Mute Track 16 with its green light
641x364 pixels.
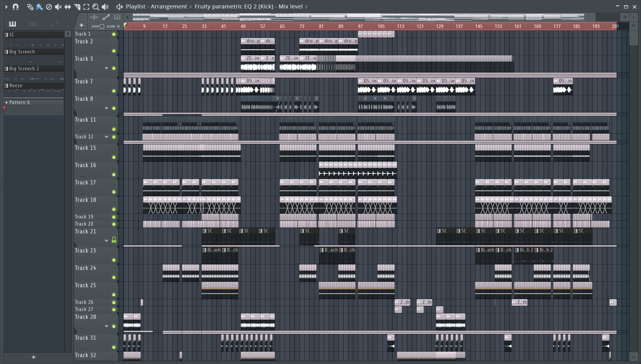114,174
